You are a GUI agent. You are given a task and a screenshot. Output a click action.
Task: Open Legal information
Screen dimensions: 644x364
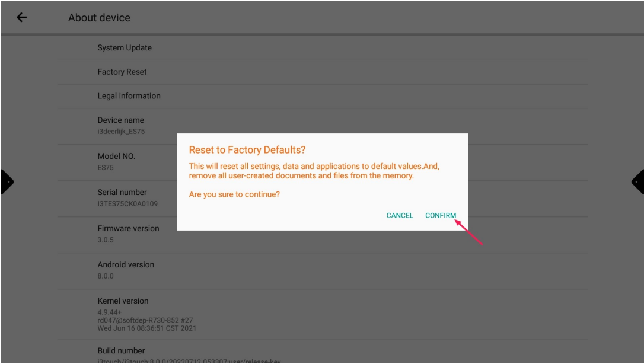click(x=129, y=96)
